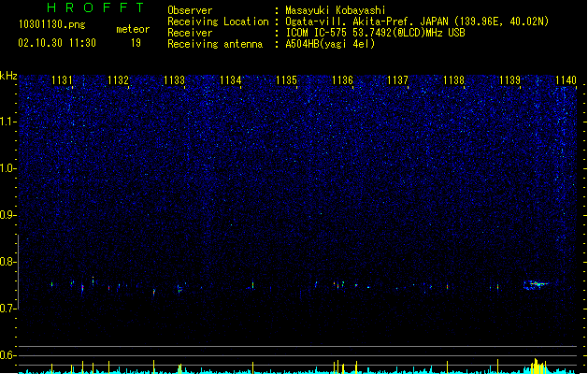Screen dimensions: 588x374
Task: Click the kHz axis unit label
Action: point(8,76)
